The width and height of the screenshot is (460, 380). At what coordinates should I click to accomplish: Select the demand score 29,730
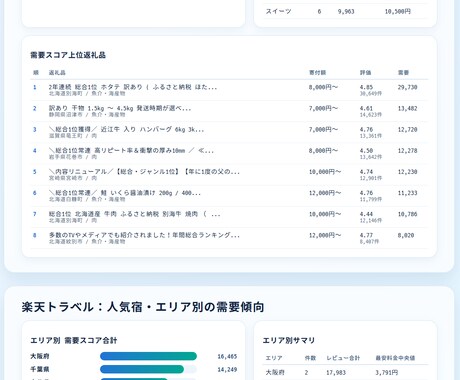(x=407, y=87)
